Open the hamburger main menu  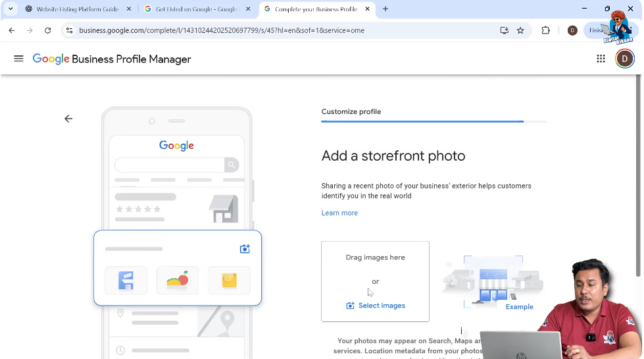coord(18,59)
